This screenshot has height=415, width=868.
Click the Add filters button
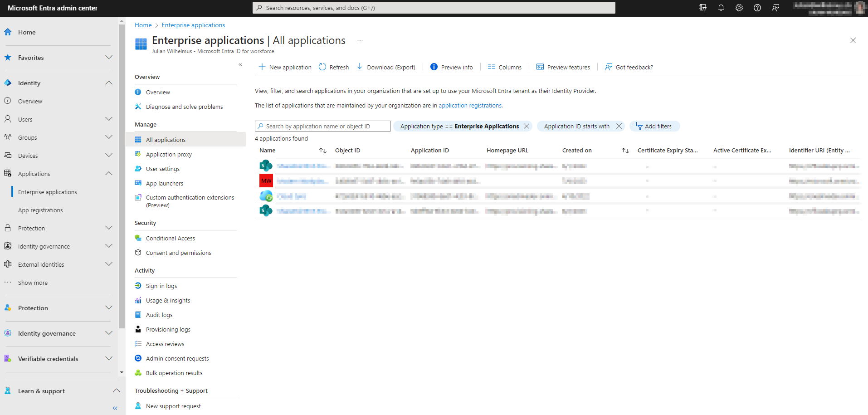pyautogui.click(x=654, y=126)
